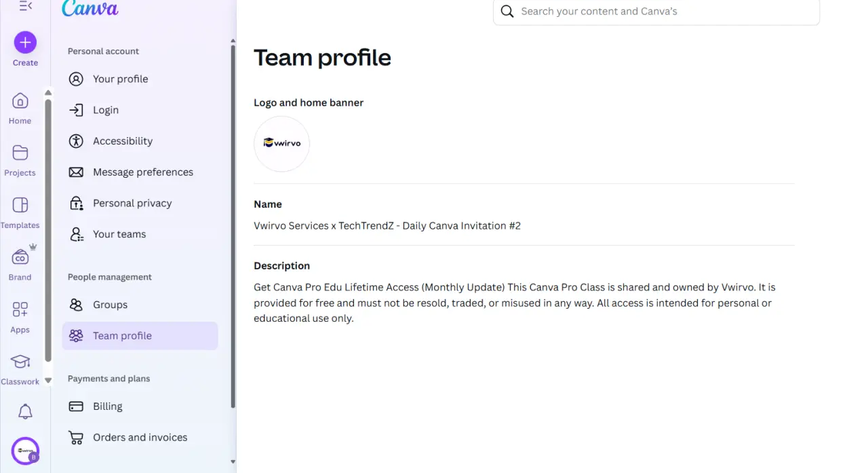Click the search content input field
Screen dimensions: 868x473
656,12
